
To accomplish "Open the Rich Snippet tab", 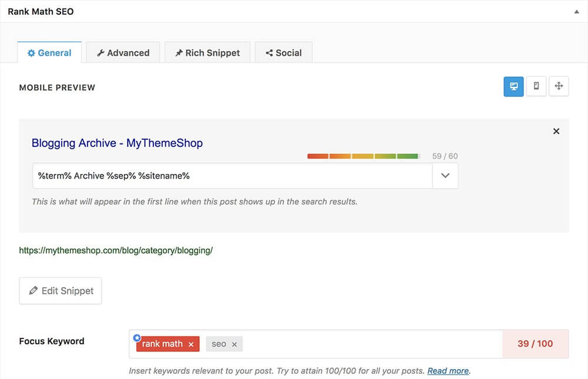I will pyautogui.click(x=208, y=52).
